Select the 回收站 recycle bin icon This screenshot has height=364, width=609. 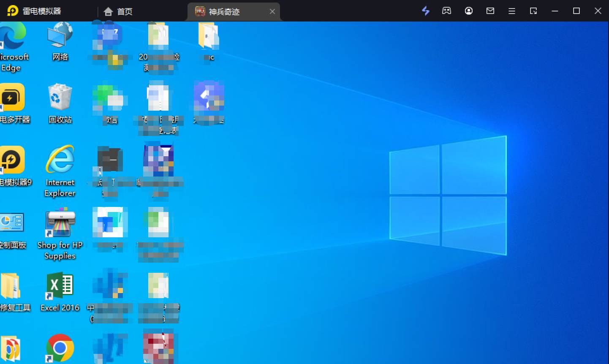click(60, 104)
